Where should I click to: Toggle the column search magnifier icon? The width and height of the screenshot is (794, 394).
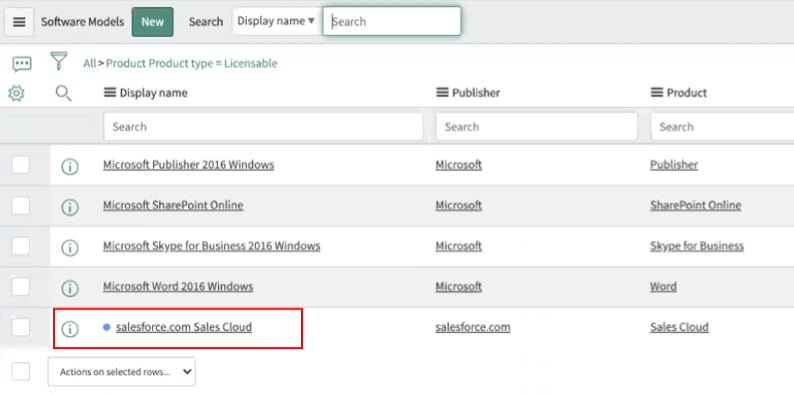coord(63,93)
